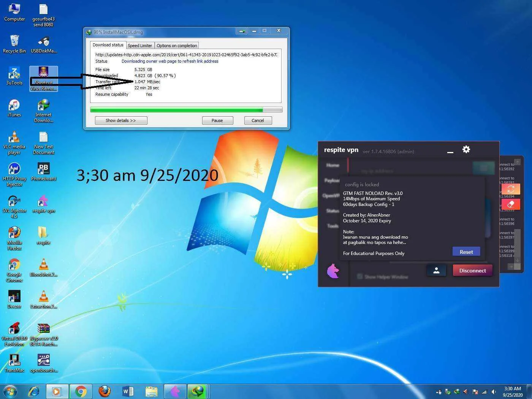Viewport: 532px width, 399px height.
Task: Open the New Text Document file
Action: pyautogui.click(x=43, y=143)
